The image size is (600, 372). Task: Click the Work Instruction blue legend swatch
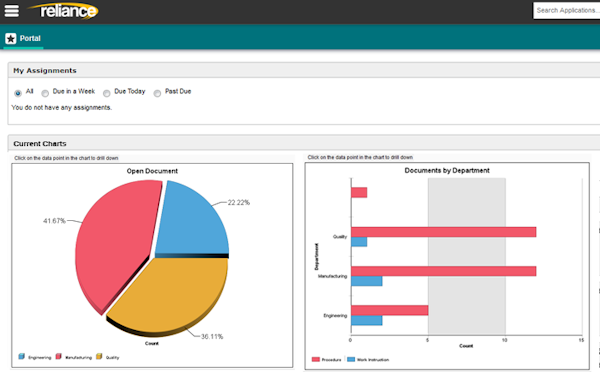351,359
